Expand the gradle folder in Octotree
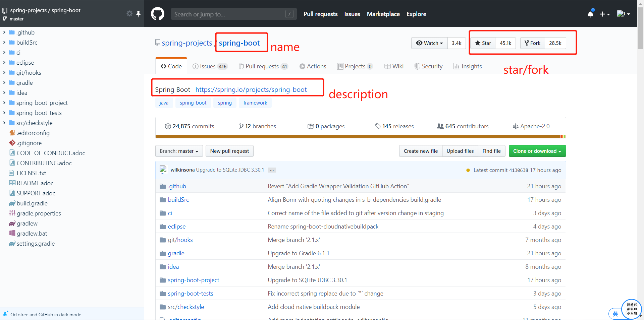The image size is (644, 320). coord(4,83)
